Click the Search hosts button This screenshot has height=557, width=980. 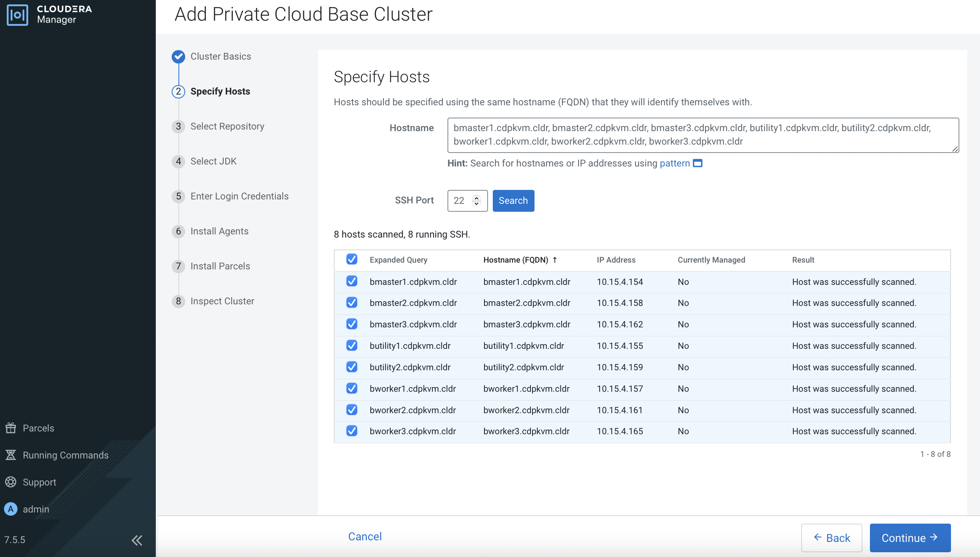tap(513, 201)
